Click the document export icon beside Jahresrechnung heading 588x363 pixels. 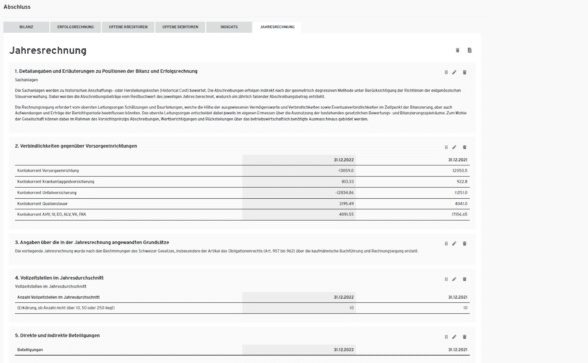470,50
